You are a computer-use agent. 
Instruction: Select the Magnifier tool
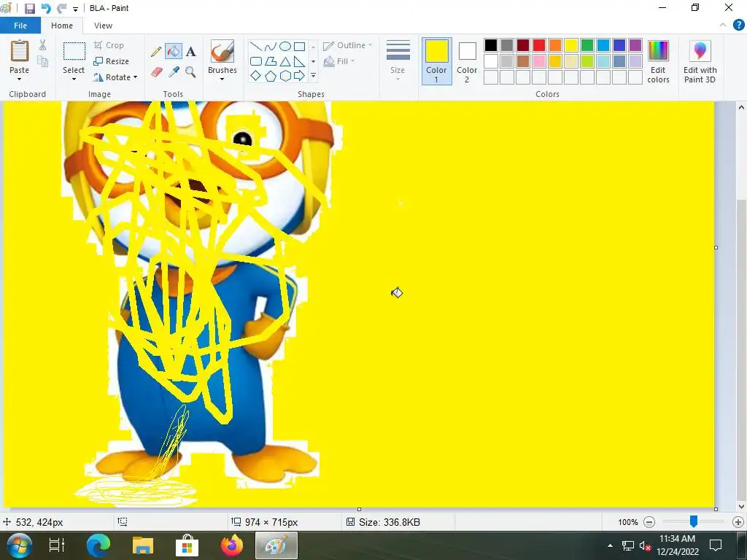click(190, 72)
